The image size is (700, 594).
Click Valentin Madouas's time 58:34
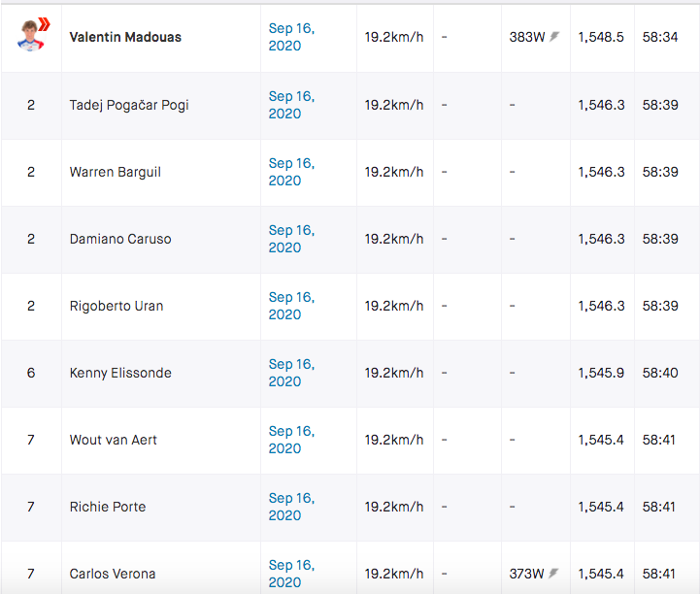(x=660, y=37)
